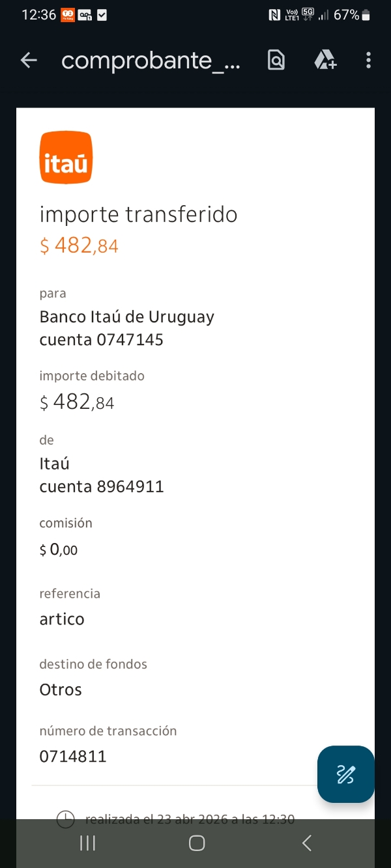Tap the orange Itaú logo
This screenshot has width=391, height=868.
point(66,158)
